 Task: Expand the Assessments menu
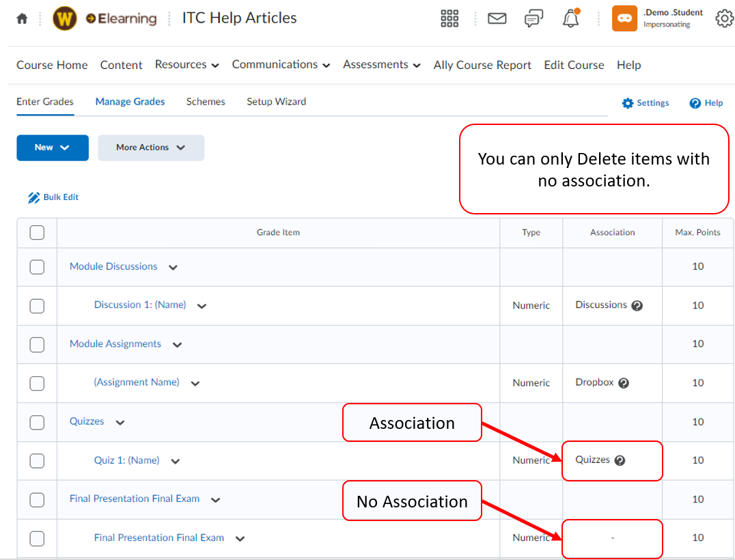pyautogui.click(x=382, y=65)
